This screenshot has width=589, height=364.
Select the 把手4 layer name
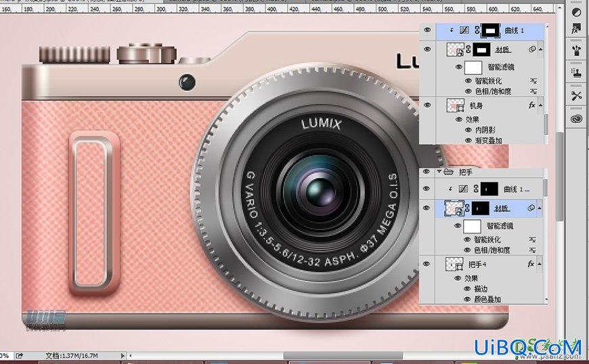pos(477,265)
